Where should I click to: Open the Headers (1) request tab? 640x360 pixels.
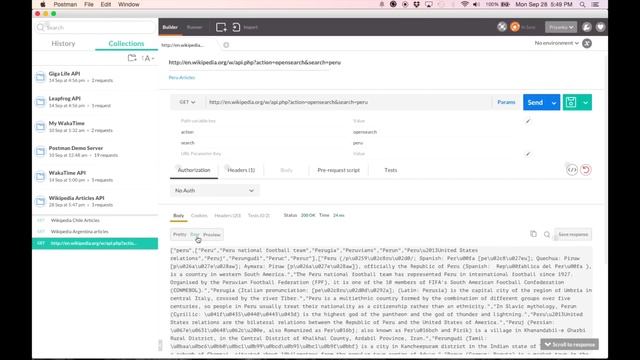point(241,170)
